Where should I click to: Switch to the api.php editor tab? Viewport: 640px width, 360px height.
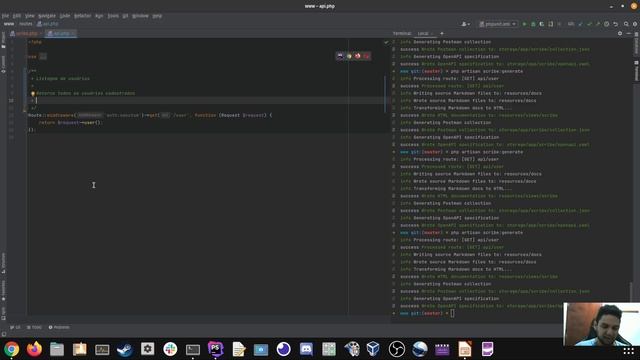pyautogui.click(x=61, y=33)
